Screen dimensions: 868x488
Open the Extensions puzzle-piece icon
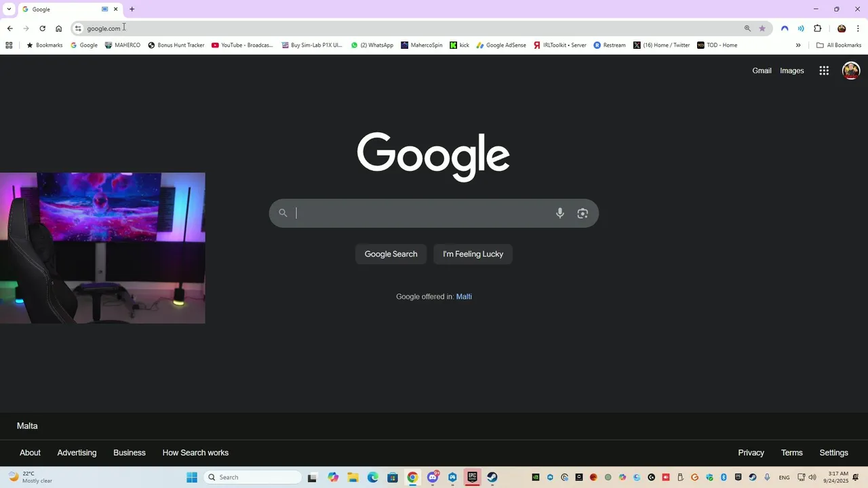point(817,28)
